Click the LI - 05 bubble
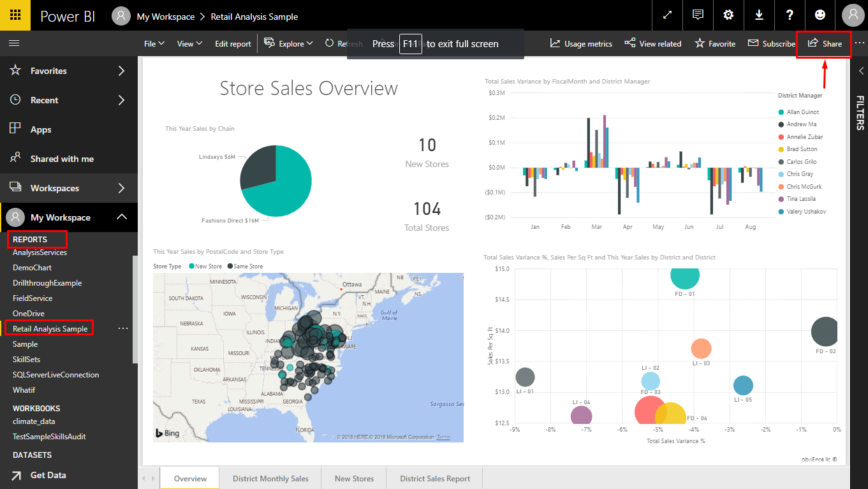 tap(743, 385)
